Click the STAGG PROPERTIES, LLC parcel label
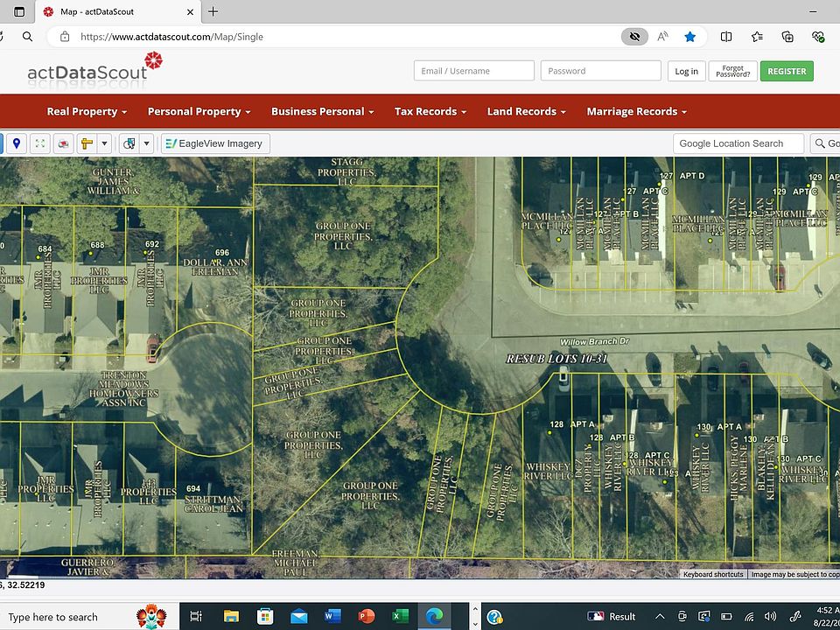840x630 pixels. tap(346, 171)
